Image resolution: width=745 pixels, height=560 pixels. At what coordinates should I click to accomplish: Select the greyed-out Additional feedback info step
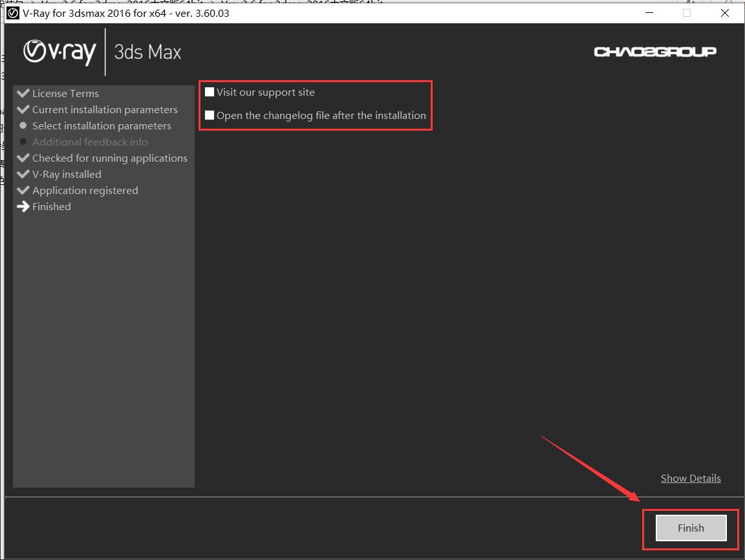coord(90,142)
